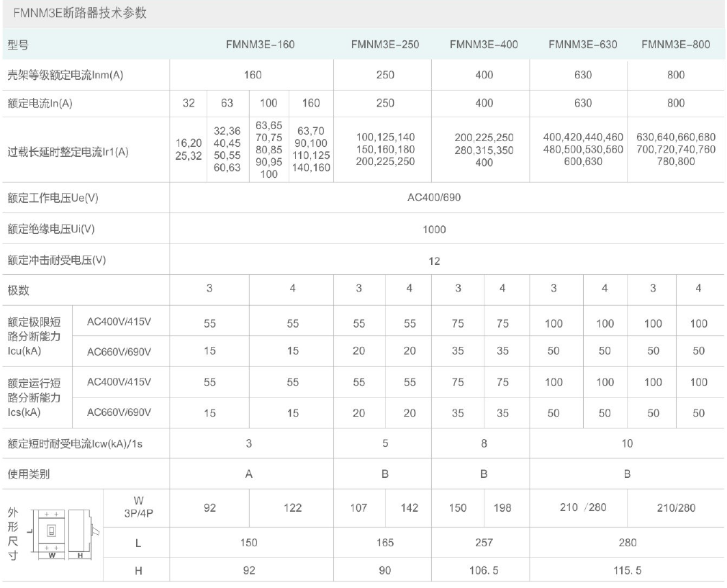727x588 pixels.
Task: Select the FMNM3E-250 model column header
Action: pos(384,45)
